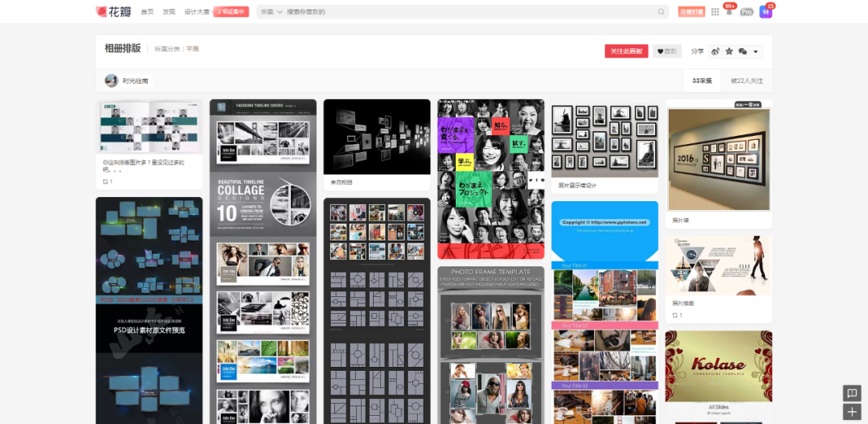Share board to Weibo
Image resolution: width=868 pixels, height=424 pixels.
715,51
